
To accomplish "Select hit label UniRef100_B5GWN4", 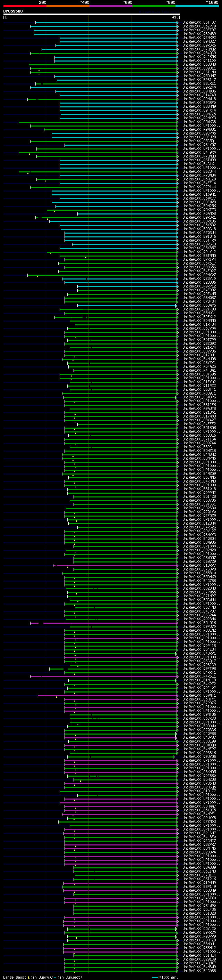I will tap(199, 600).
